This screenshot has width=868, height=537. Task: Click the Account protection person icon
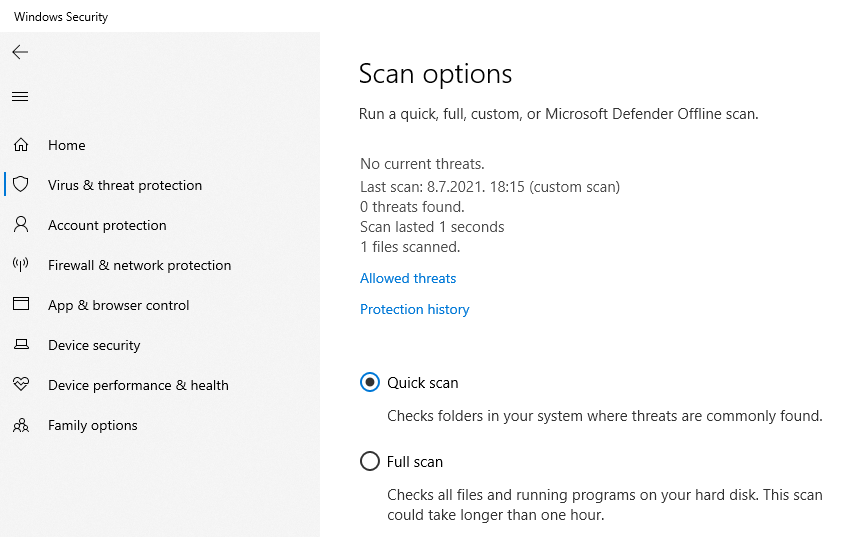click(x=21, y=225)
